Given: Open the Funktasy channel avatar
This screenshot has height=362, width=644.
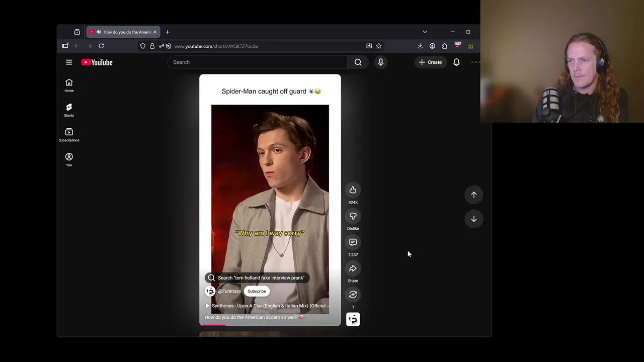Looking at the screenshot, I should pyautogui.click(x=210, y=291).
